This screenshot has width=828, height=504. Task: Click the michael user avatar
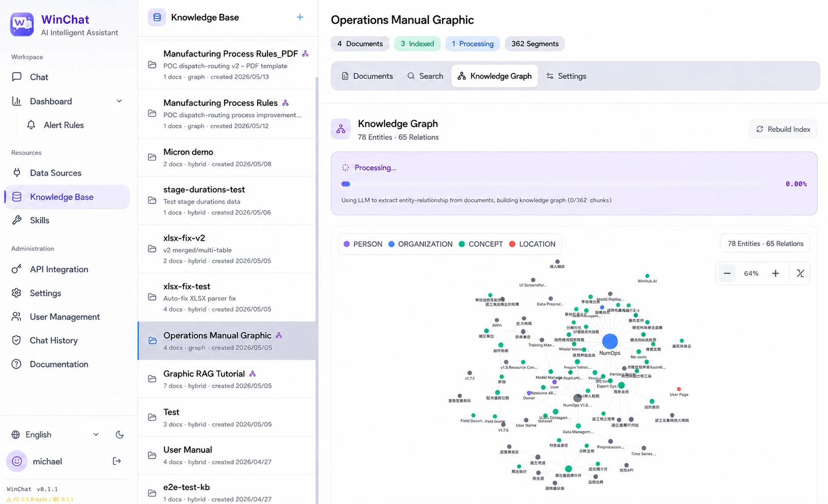tap(16, 461)
